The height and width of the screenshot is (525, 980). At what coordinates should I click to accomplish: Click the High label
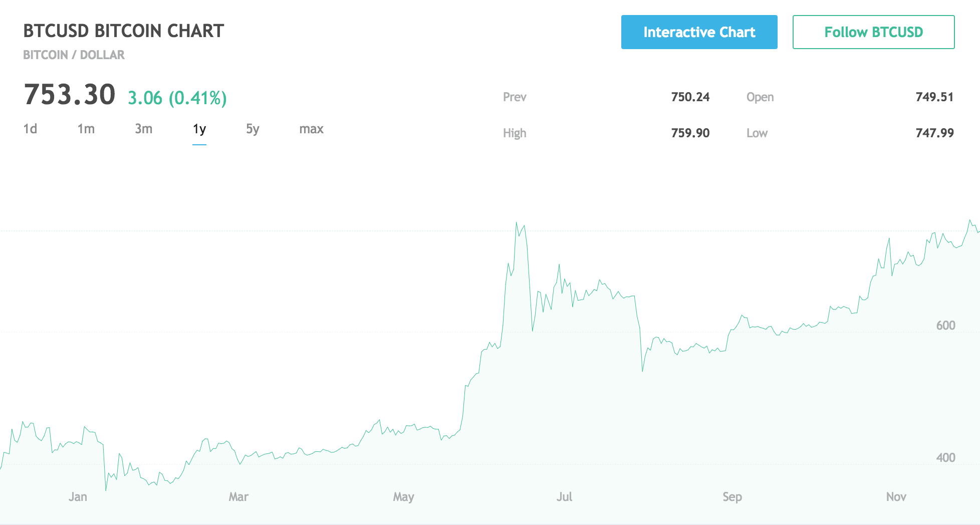[x=515, y=133]
